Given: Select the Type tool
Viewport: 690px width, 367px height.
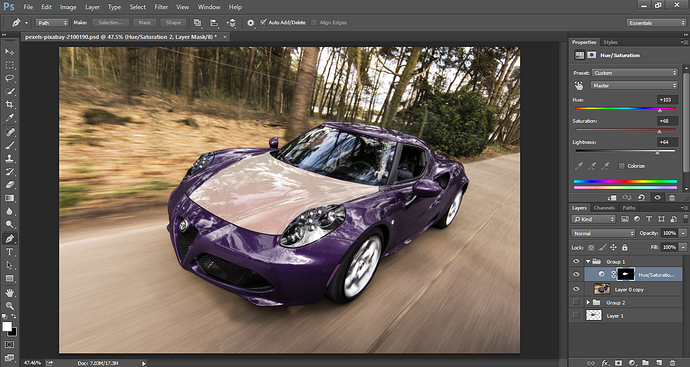Looking at the screenshot, I should [9, 252].
